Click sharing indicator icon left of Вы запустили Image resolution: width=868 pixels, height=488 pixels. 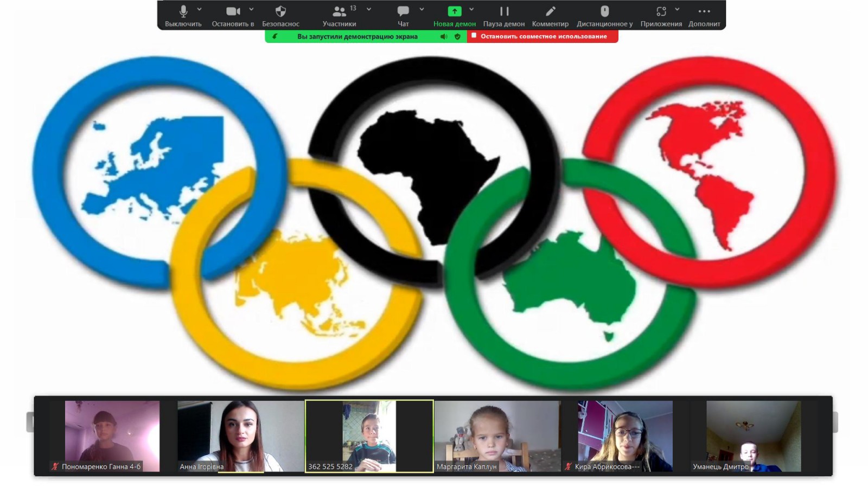tap(275, 36)
